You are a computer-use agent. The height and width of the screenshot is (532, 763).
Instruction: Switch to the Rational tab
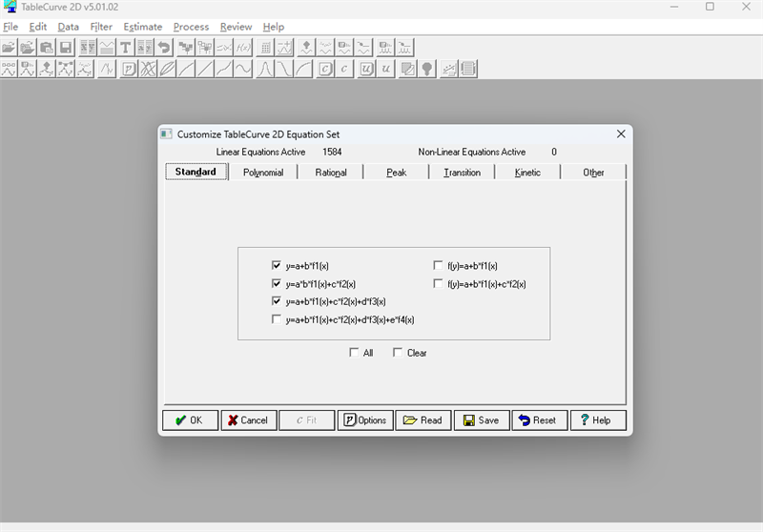(x=331, y=173)
